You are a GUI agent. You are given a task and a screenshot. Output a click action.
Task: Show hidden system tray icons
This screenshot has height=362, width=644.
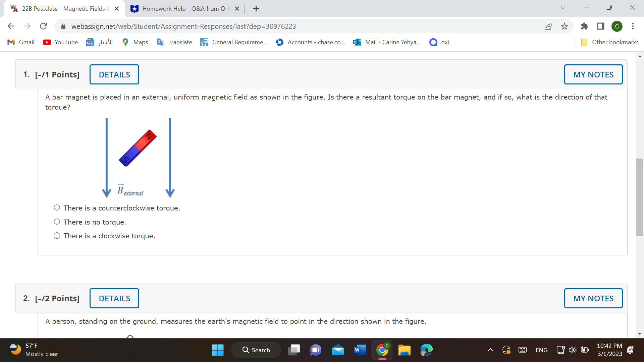pos(490,350)
